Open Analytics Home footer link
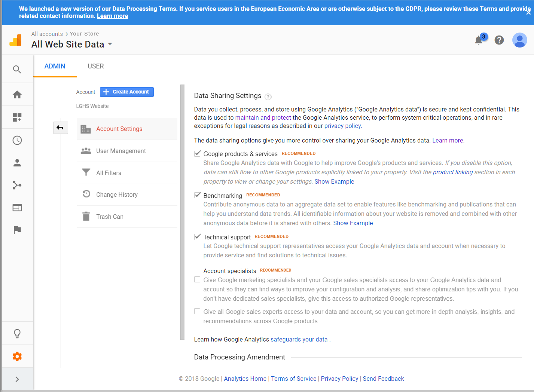The image size is (534, 392). coord(245,379)
